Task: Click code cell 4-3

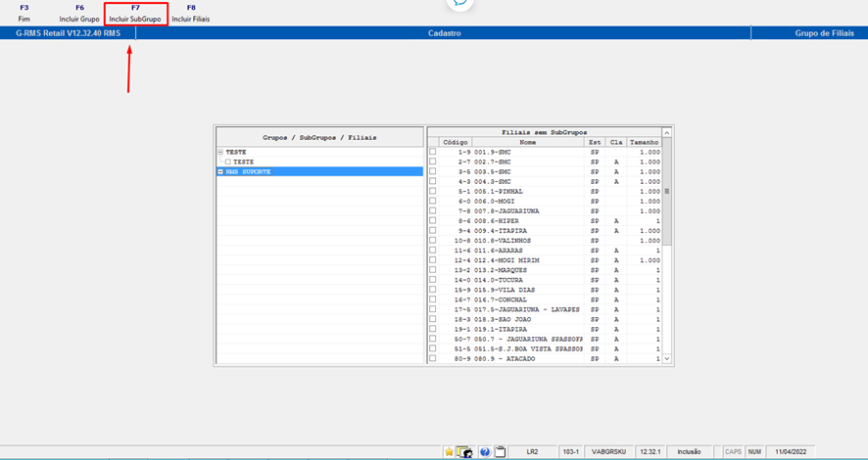Action: [x=464, y=181]
